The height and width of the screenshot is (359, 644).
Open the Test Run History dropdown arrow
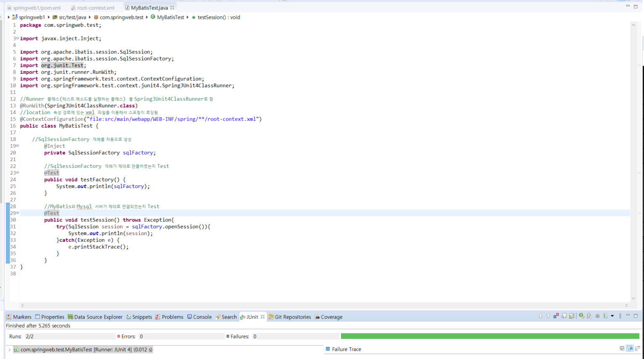click(612, 316)
